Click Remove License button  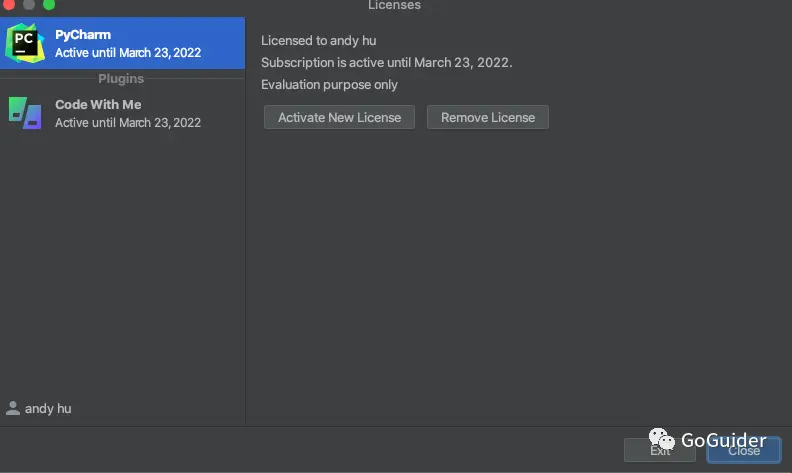[488, 117]
